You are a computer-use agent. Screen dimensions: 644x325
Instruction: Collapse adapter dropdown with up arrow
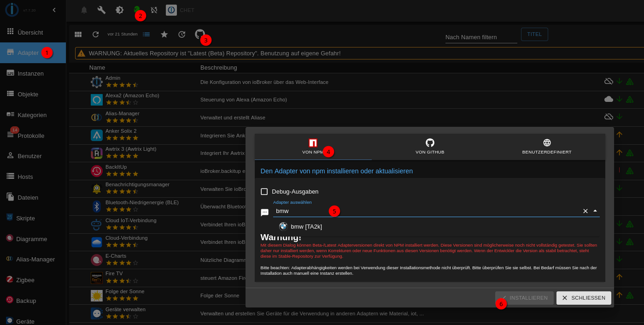pyautogui.click(x=595, y=211)
